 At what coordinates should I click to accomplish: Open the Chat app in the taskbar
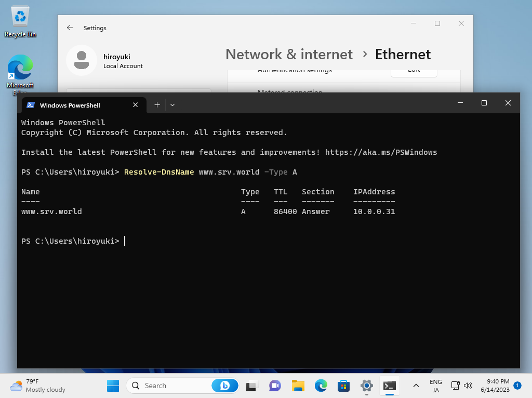coord(275,386)
